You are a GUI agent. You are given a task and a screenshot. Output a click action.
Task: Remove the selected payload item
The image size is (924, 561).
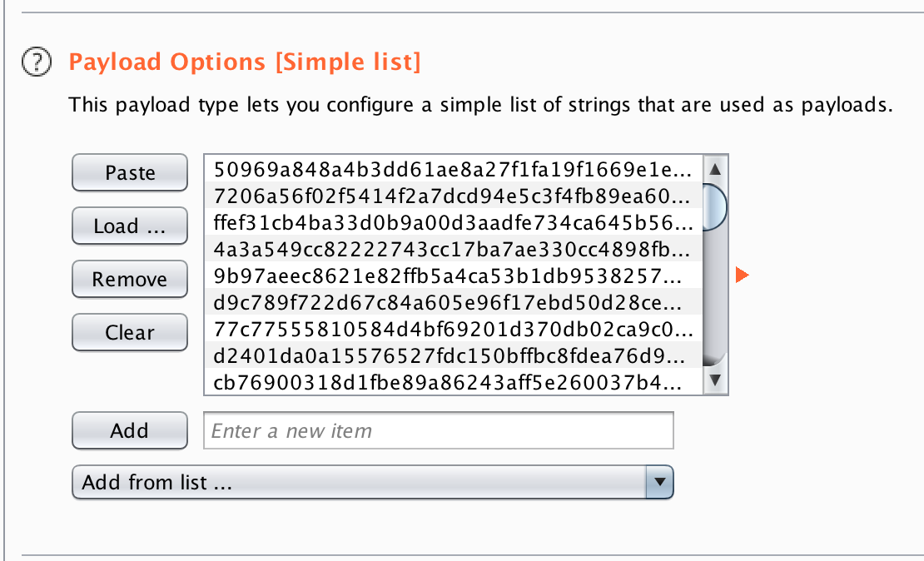pyautogui.click(x=129, y=280)
